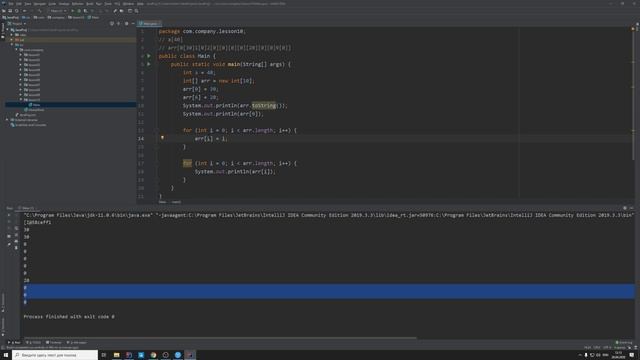Expand External Libraries node
The height and width of the screenshot is (360, 640).
tap(7, 120)
